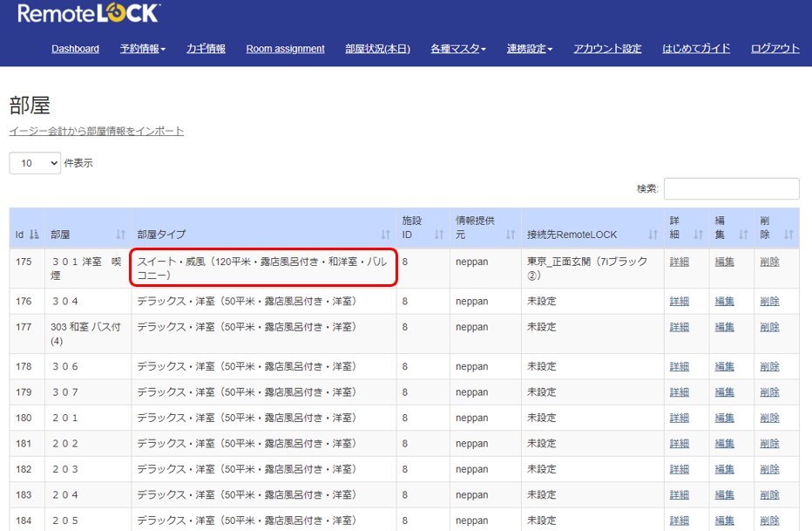812x531 pixels.
Task: Open 詳細 for room Id 184
Action: click(x=679, y=521)
